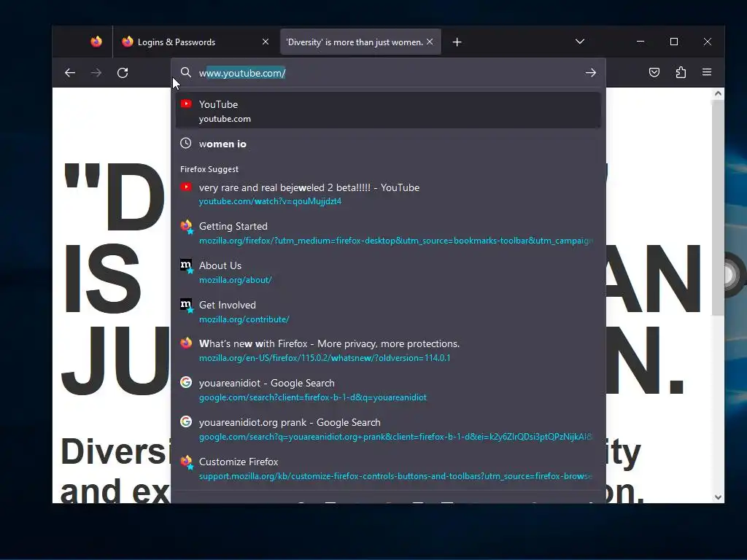The height and width of the screenshot is (560, 747).
Task: Close the Logins & Passwords tab
Action: coord(266,42)
